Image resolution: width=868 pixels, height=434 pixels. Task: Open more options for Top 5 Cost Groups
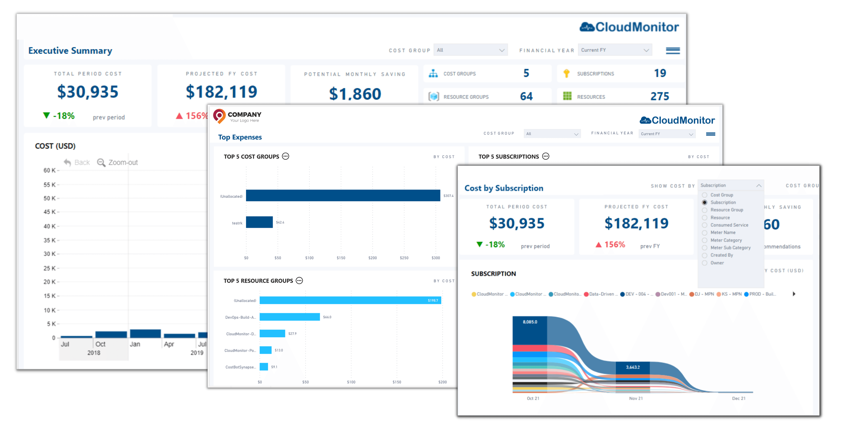pyautogui.click(x=285, y=156)
